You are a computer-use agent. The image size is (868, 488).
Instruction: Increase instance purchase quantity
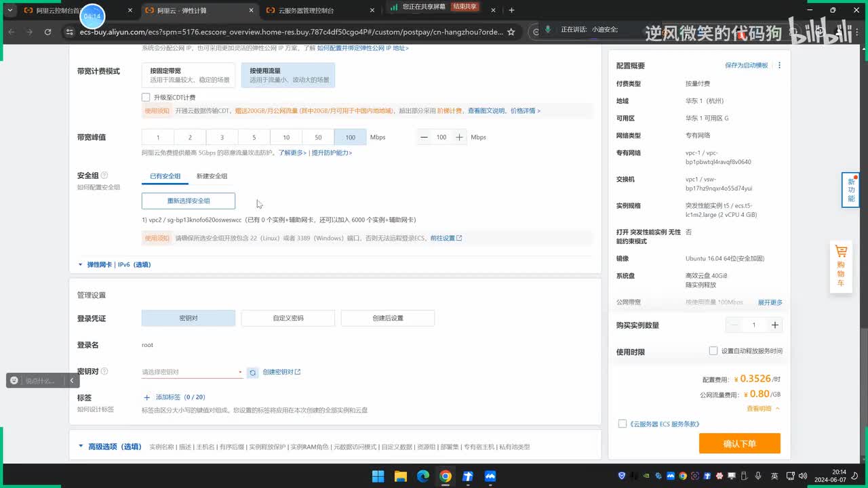pos(774,325)
